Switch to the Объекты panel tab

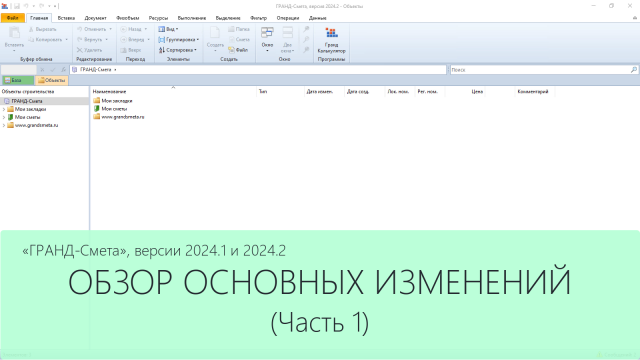(x=51, y=80)
